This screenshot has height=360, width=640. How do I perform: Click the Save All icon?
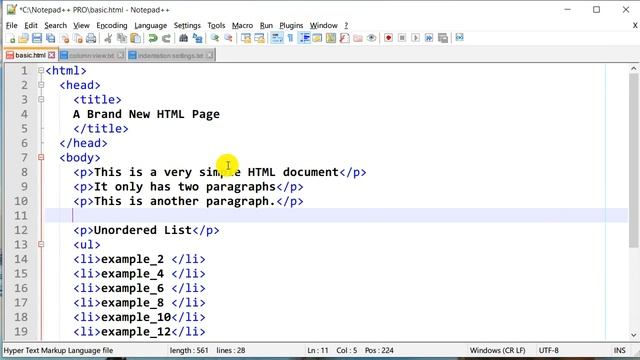coord(51,38)
